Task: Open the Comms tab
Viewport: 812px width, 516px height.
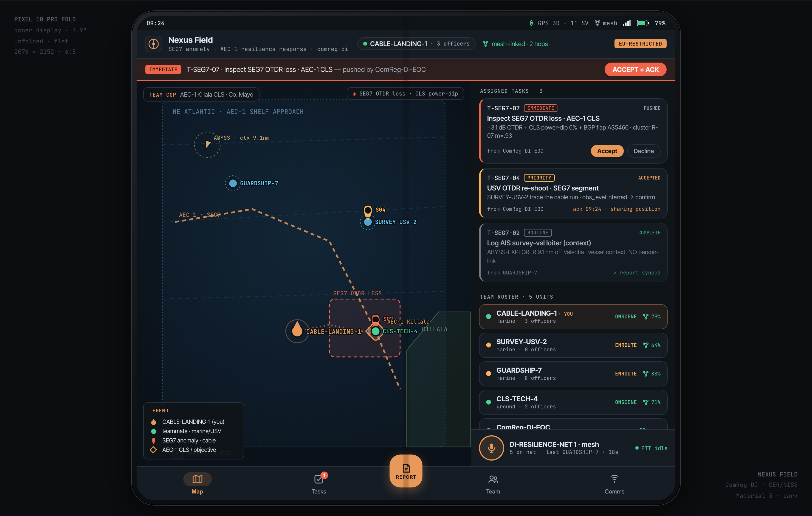Action: [614, 483]
